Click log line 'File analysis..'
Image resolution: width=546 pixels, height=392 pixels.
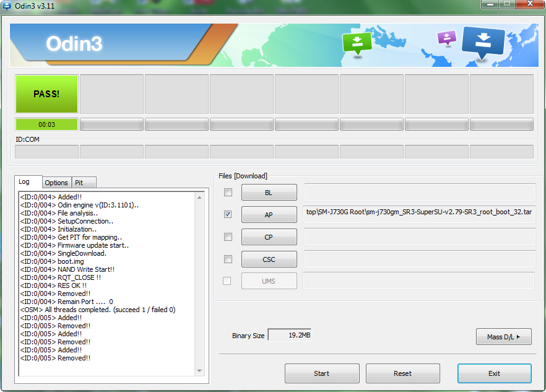59,213
